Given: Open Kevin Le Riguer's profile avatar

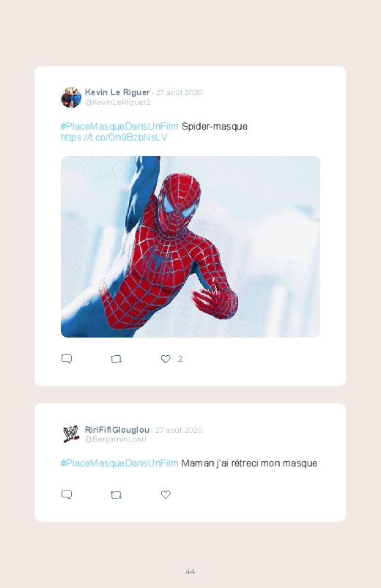Looking at the screenshot, I should [71, 97].
